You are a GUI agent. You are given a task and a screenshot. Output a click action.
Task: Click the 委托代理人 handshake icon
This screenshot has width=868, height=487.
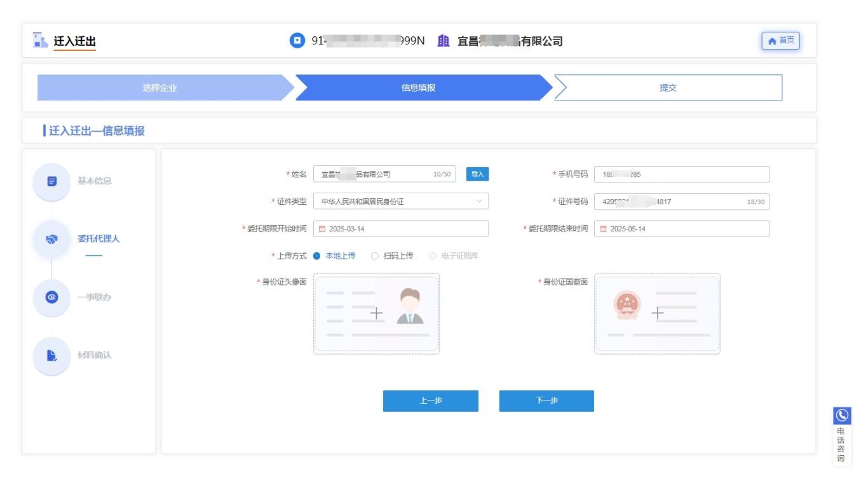coord(52,239)
